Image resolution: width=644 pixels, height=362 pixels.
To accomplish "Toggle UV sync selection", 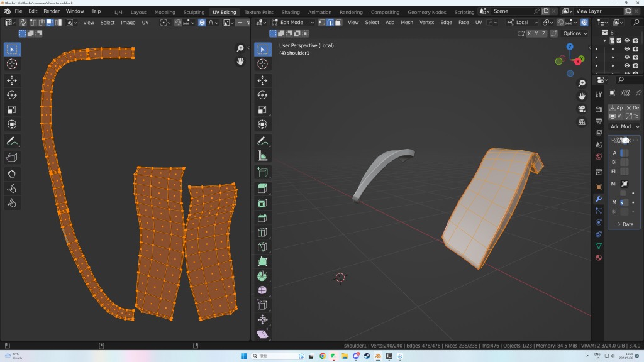I will tap(23, 23).
